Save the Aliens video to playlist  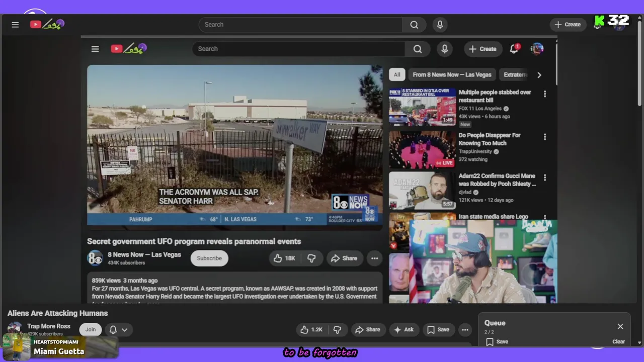(x=438, y=330)
